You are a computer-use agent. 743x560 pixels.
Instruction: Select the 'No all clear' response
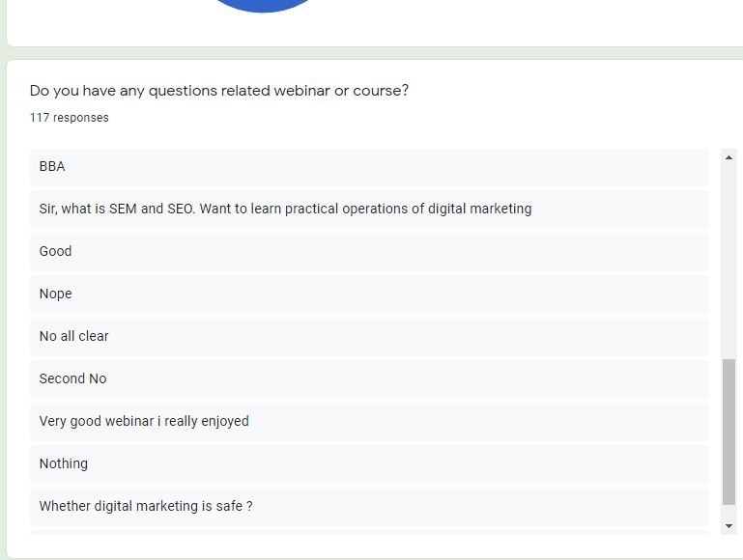[x=369, y=337]
